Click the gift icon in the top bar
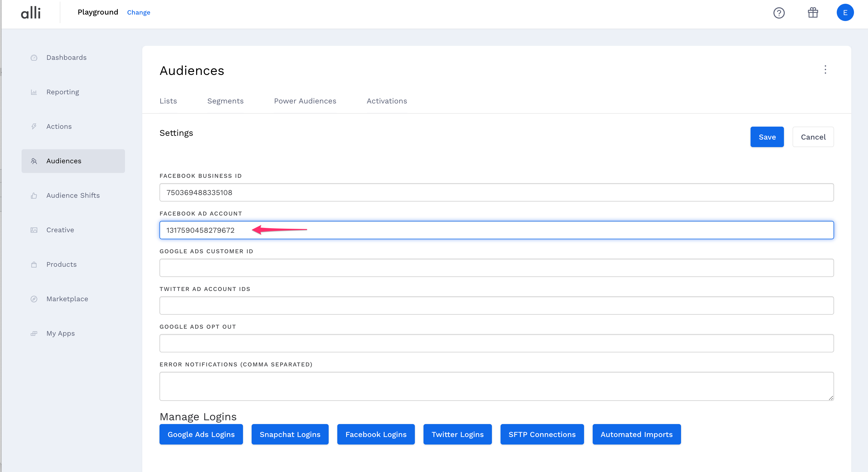Screen dimensions: 868x472 tap(813, 13)
